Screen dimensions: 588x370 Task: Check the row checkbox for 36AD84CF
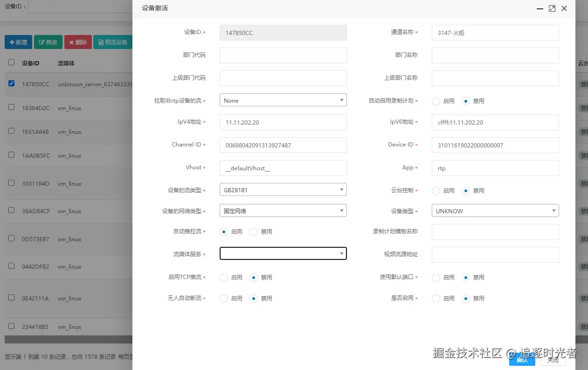(12, 210)
